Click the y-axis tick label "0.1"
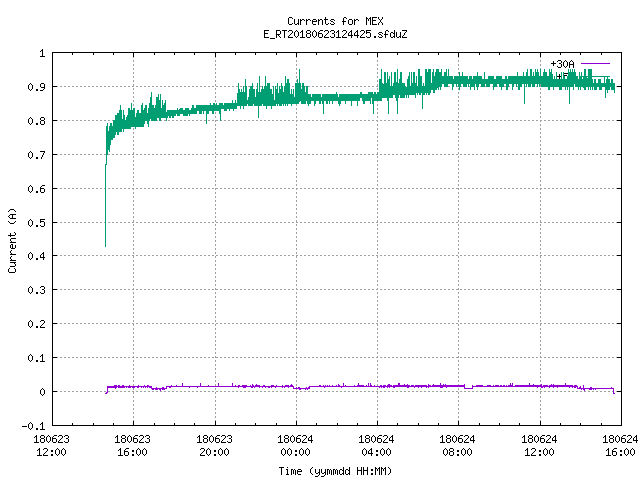This screenshot has width=640, height=480. pos(36,358)
